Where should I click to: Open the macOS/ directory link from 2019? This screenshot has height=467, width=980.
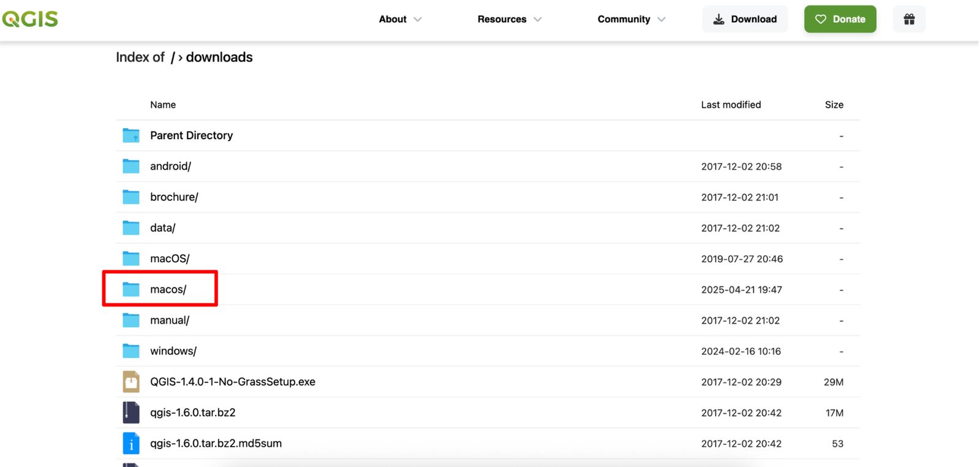point(170,259)
